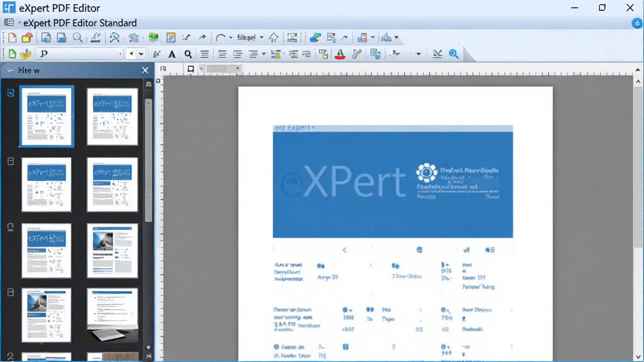Viewport: 644px width, 362px height.
Task: Click the first justify alignment icon
Action: (x=204, y=54)
